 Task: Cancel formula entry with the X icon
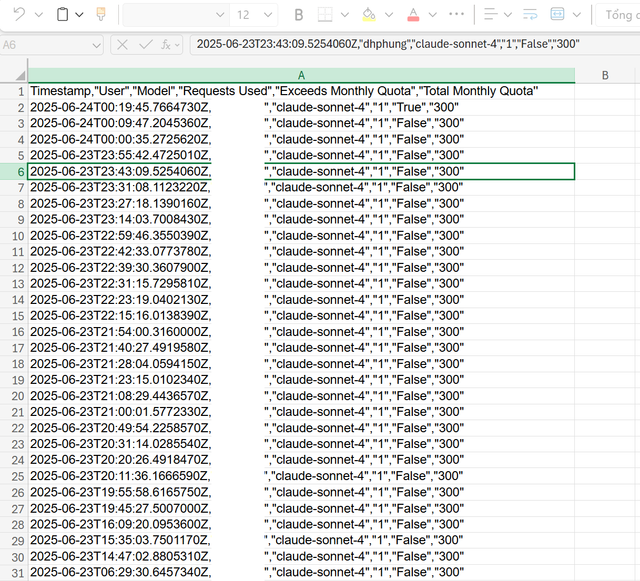[x=122, y=45]
